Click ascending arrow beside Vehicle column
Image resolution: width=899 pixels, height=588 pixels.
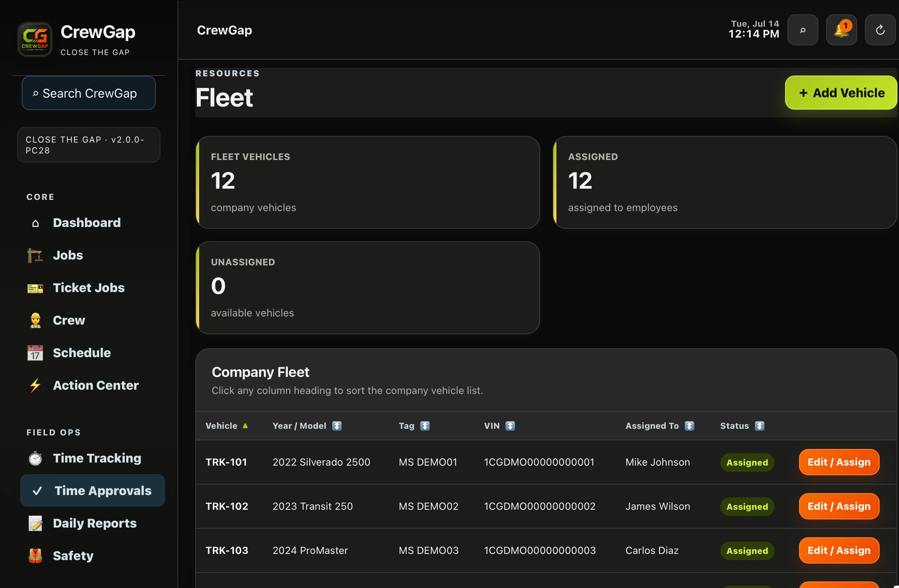(x=245, y=426)
